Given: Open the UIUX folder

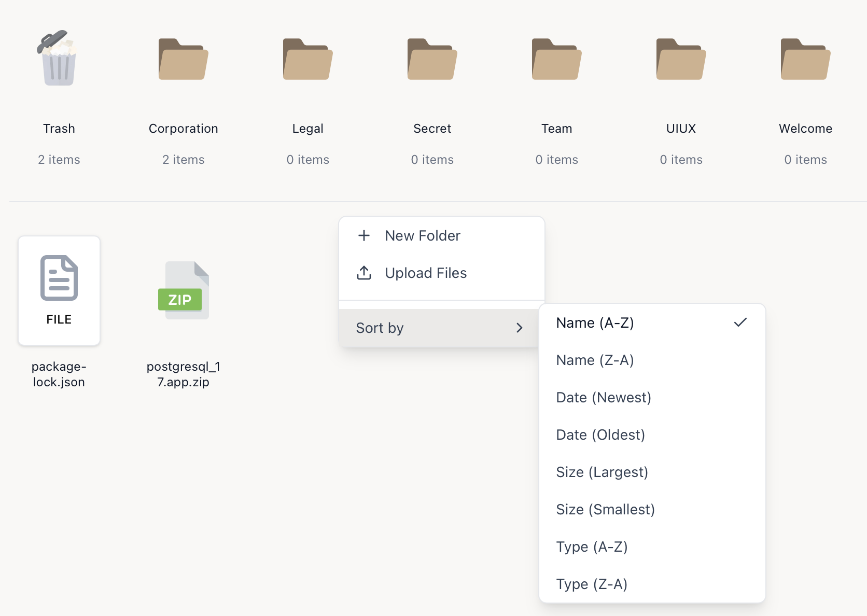Looking at the screenshot, I should (681, 60).
